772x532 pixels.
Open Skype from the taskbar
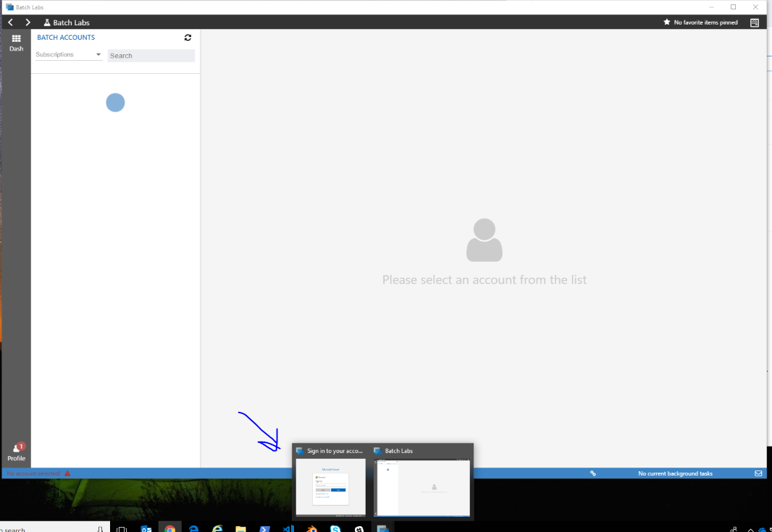pos(335,528)
